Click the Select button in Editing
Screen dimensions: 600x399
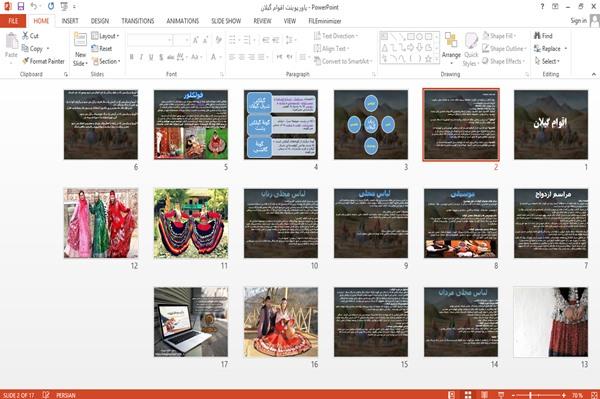click(548, 61)
